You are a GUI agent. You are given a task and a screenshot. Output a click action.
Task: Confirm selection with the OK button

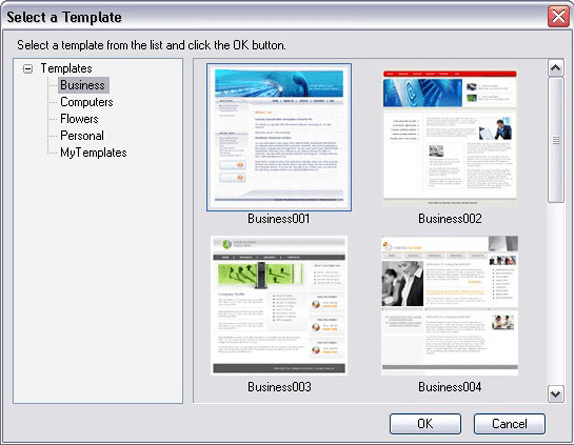pos(425,424)
